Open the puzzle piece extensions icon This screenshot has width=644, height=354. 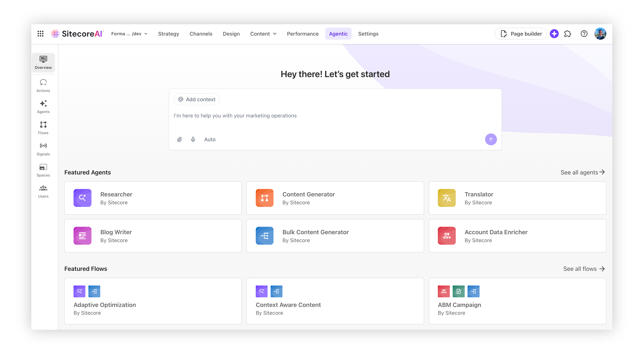[x=568, y=34]
